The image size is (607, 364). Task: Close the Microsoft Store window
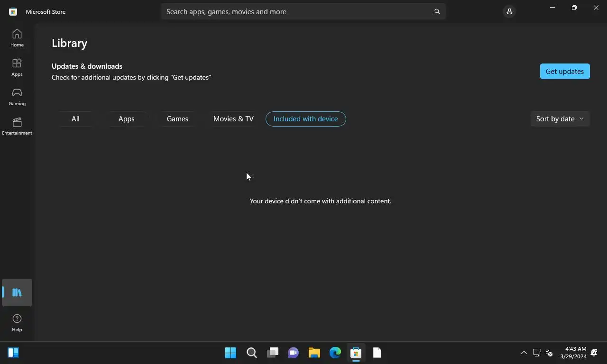pos(596,8)
